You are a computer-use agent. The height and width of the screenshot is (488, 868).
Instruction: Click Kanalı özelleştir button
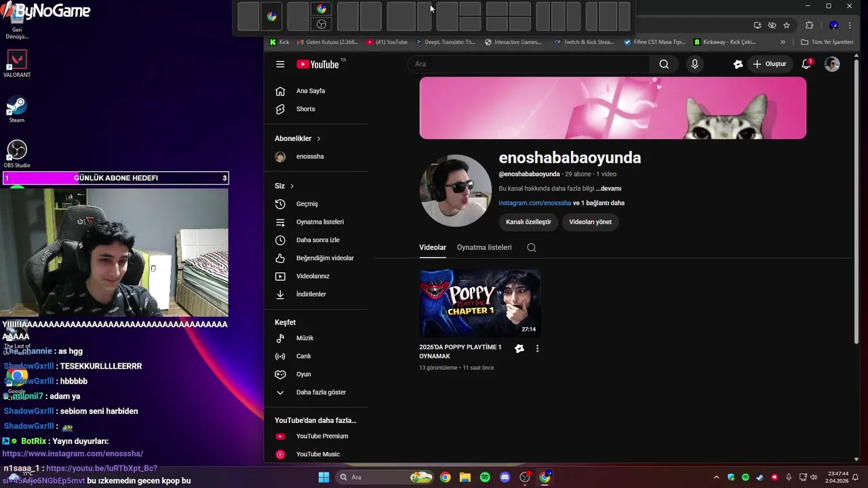pos(528,222)
